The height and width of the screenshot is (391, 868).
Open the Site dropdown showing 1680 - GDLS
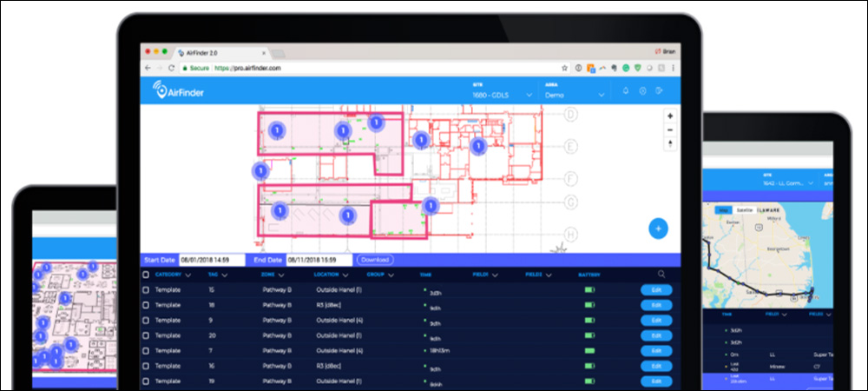502,95
